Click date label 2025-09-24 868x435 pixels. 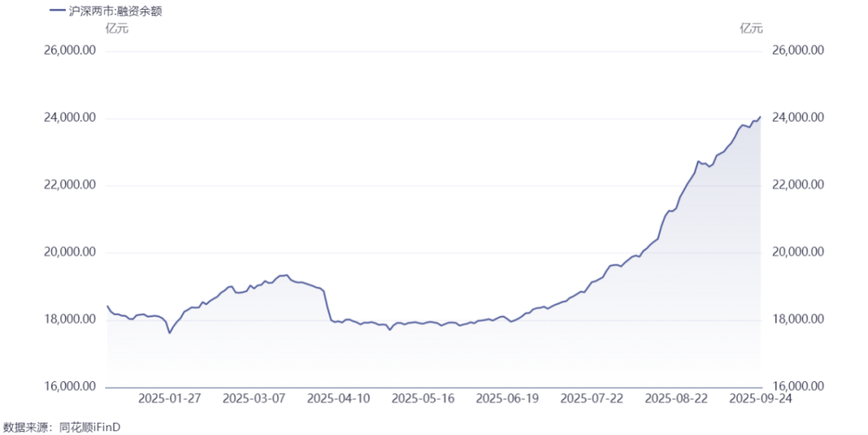[760, 399]
